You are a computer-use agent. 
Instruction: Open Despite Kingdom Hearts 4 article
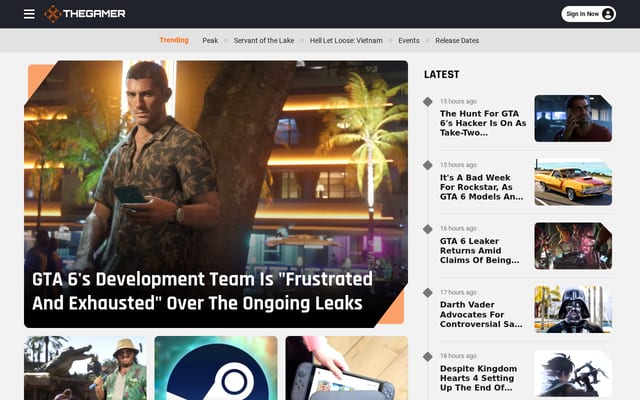478,378
